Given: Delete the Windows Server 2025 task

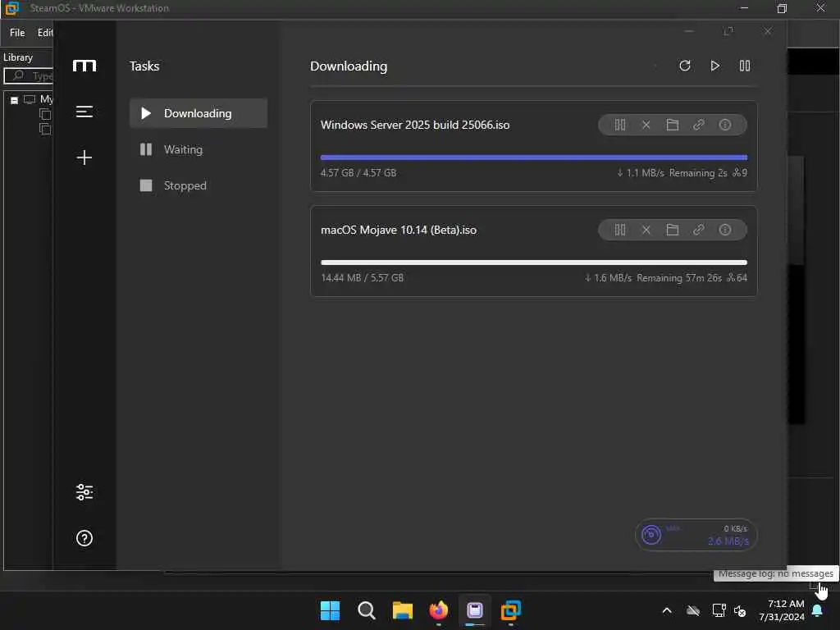Looking at the screenshot, I should click(x=646, y=125).
